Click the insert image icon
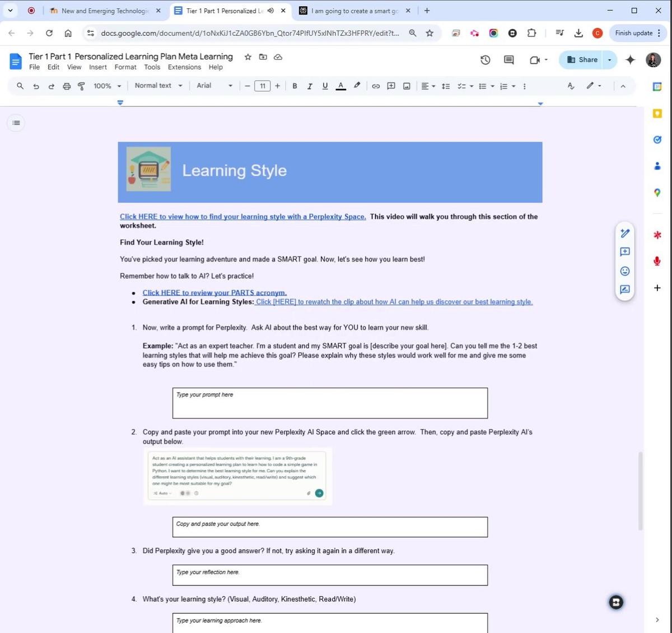 (407, 86)
